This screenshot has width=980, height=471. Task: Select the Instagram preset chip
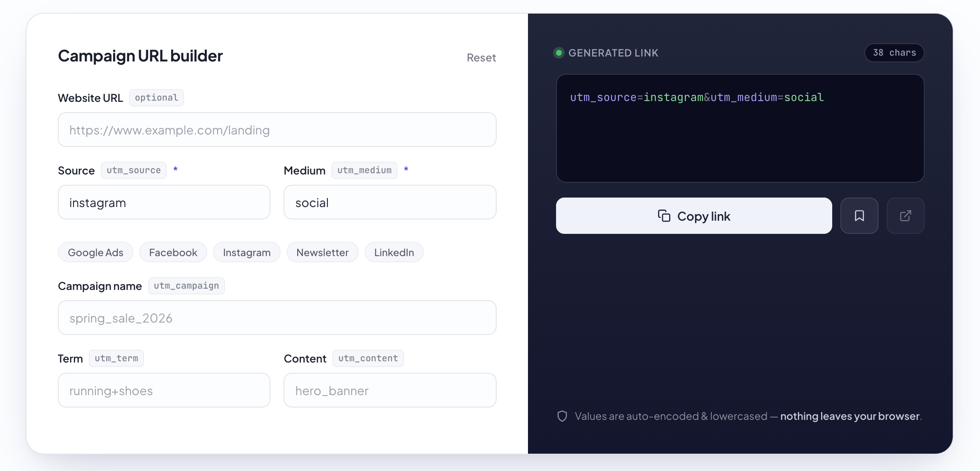tap(247, 252)
